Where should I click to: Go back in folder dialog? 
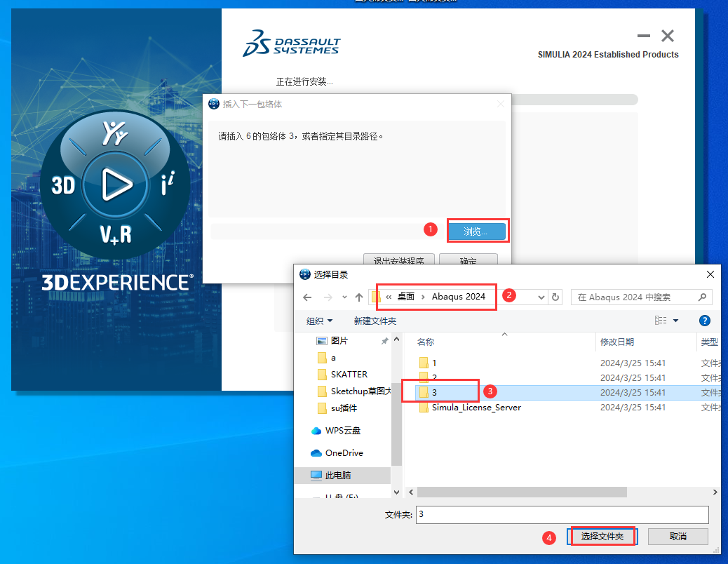307,297
